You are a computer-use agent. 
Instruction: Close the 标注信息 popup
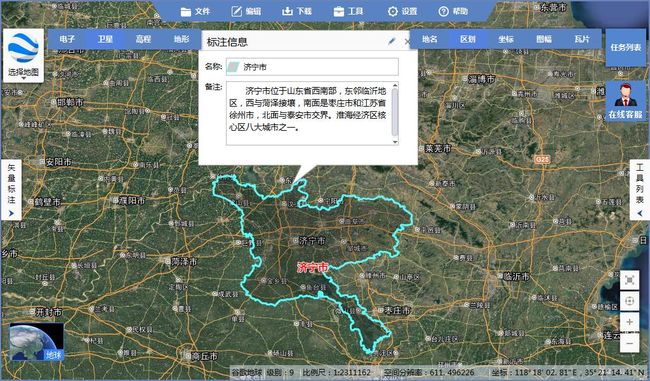pos(407,41)
